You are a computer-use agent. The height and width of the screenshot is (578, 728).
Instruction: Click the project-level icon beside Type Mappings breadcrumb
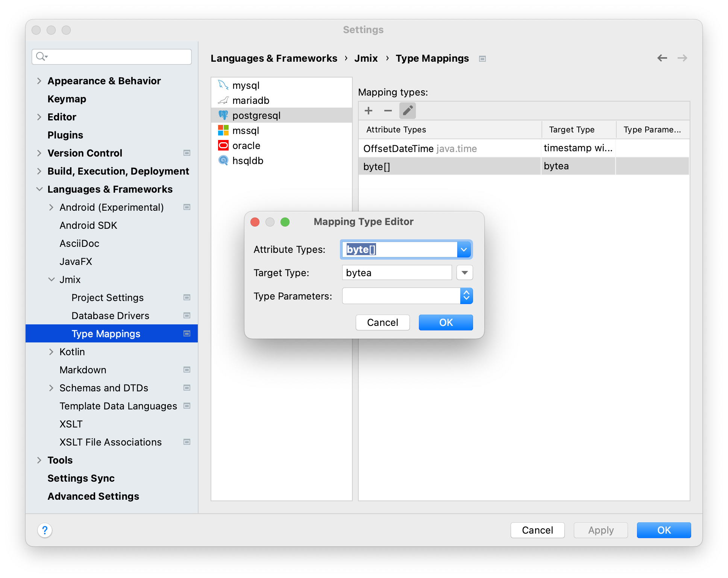(x=482, y=59)
